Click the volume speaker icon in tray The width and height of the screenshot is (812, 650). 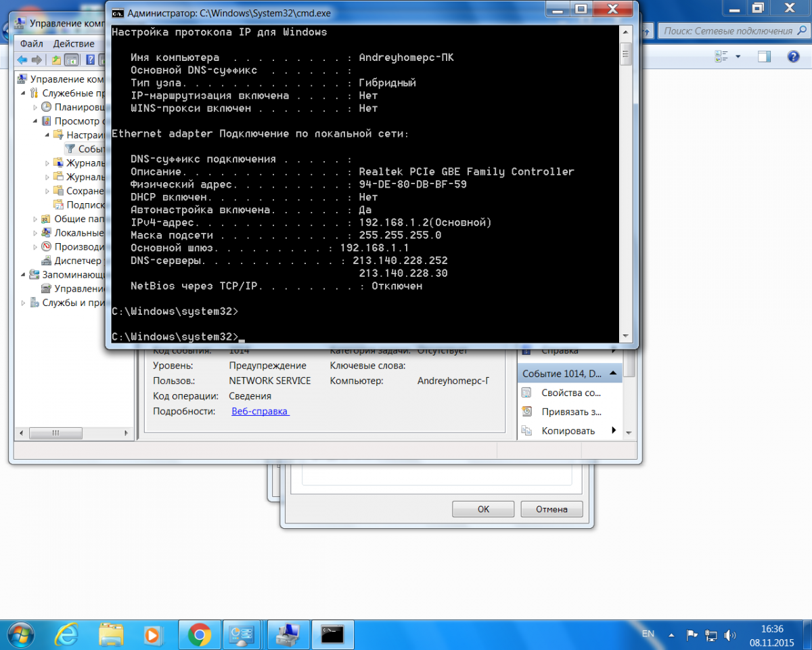[x=729, y=635]
